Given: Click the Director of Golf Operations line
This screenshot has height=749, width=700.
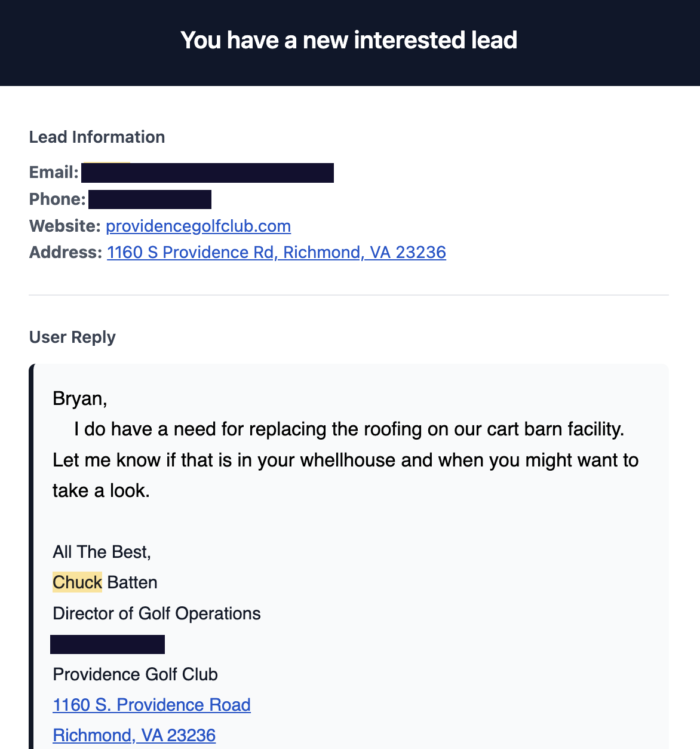Looking at the screenshot, I should coord(157,613).
